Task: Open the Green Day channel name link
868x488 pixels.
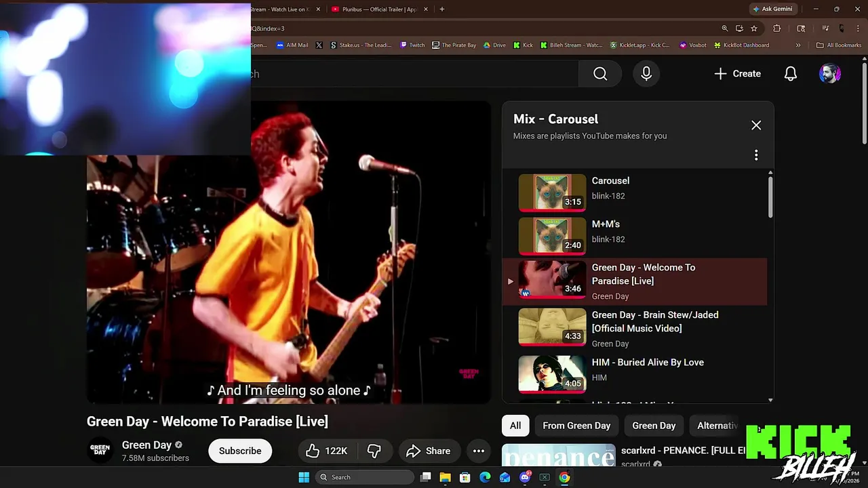Action: 146,445
